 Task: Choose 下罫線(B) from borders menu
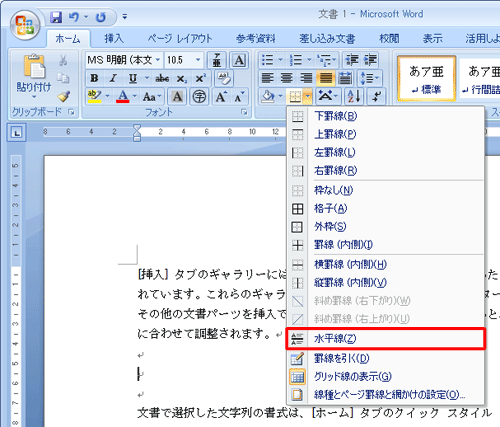(x=385, y=116)
